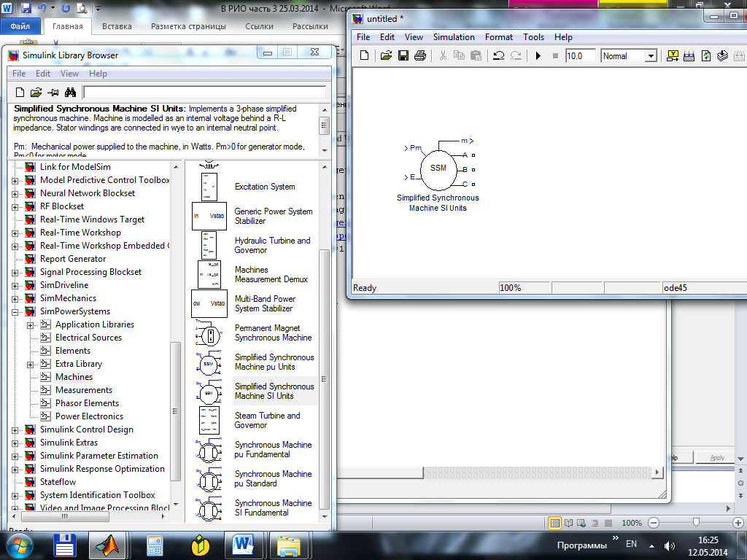Save the untitled model via floppy icon
747x560 pixels.
coord(403,55)
